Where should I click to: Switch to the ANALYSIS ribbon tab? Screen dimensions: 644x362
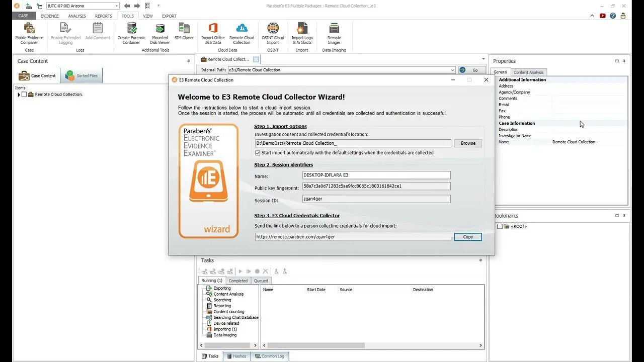point(77,16)
